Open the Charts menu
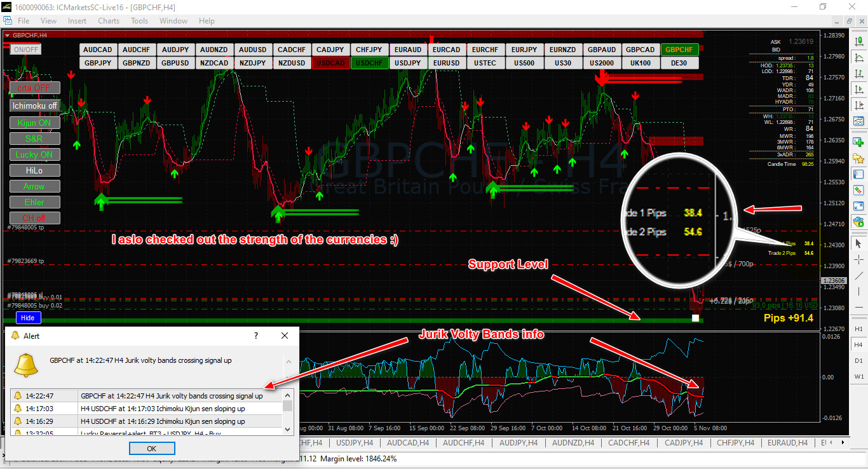Viewport: 868px width, 469px height. pyautogui.click(x=109, y=21)
